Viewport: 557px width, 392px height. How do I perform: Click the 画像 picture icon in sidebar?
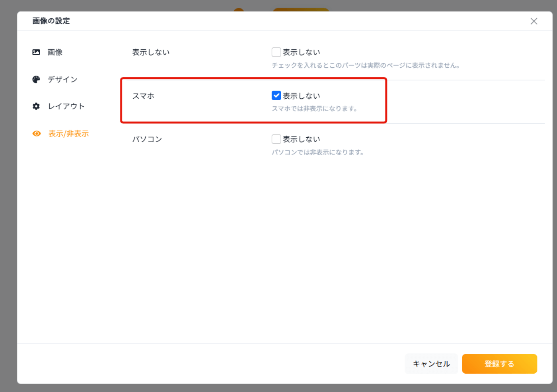[x=36, y=52]
